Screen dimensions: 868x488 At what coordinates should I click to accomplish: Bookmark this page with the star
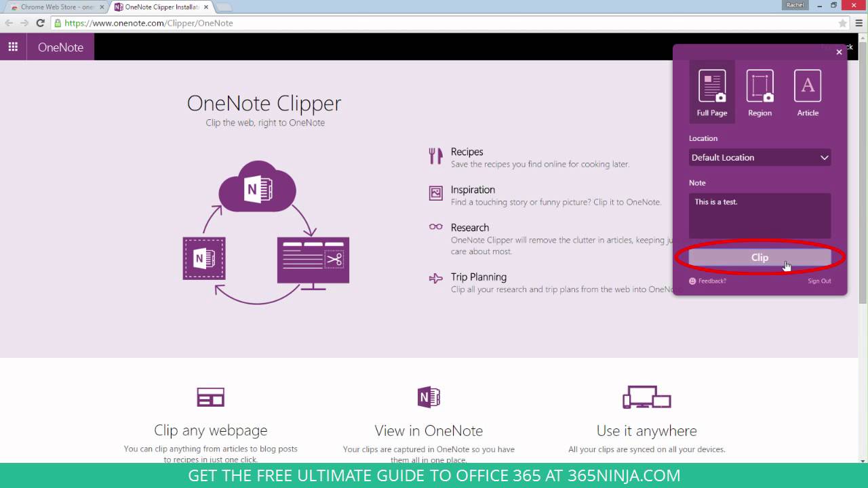coord(842,23)
